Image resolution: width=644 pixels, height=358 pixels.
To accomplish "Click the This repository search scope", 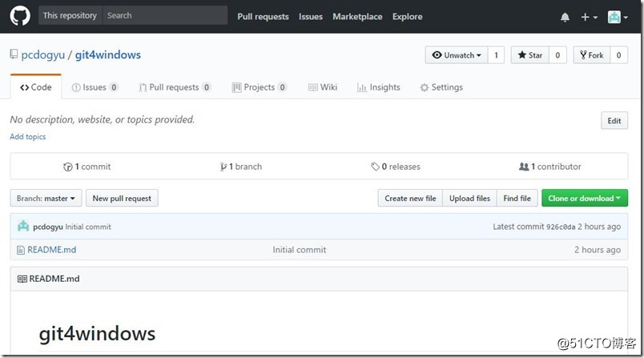I will point(70,15).
